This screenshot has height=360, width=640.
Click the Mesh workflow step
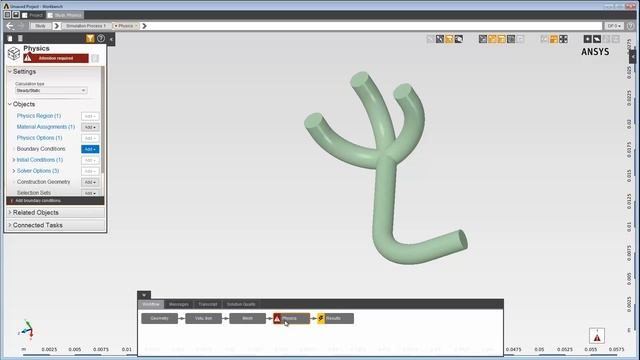tap(248, 318)
